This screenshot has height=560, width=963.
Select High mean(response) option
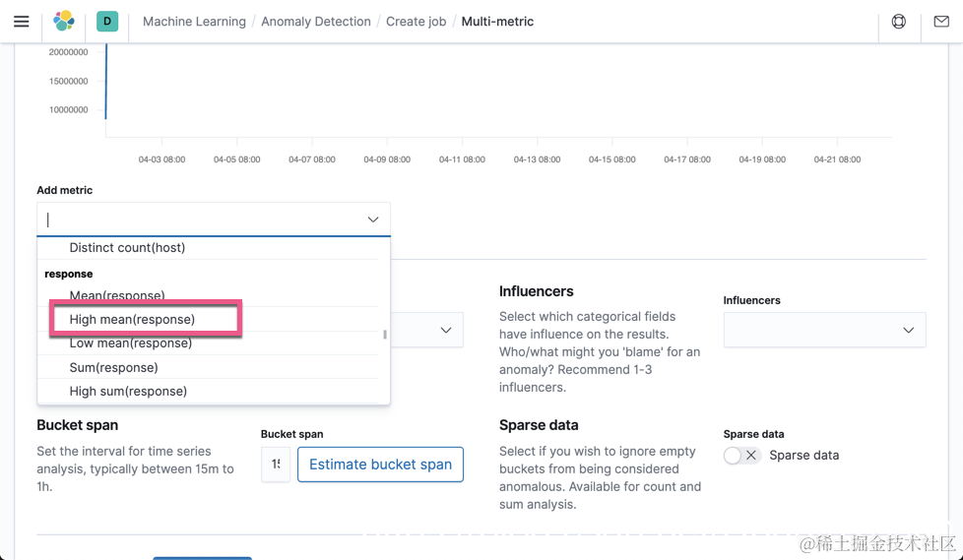coord(132,320)
